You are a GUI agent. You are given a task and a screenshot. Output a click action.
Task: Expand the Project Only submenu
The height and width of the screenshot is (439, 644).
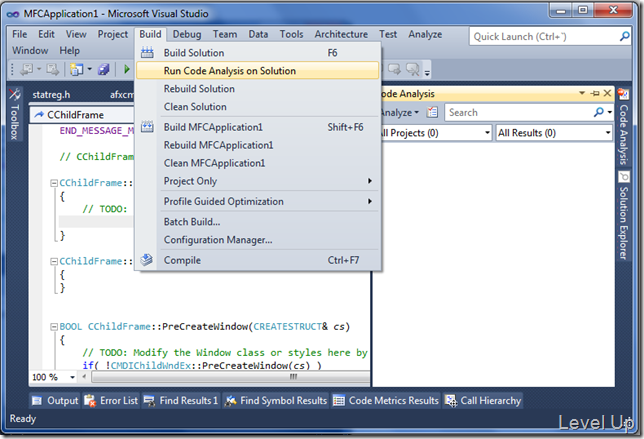pos(370,181)
